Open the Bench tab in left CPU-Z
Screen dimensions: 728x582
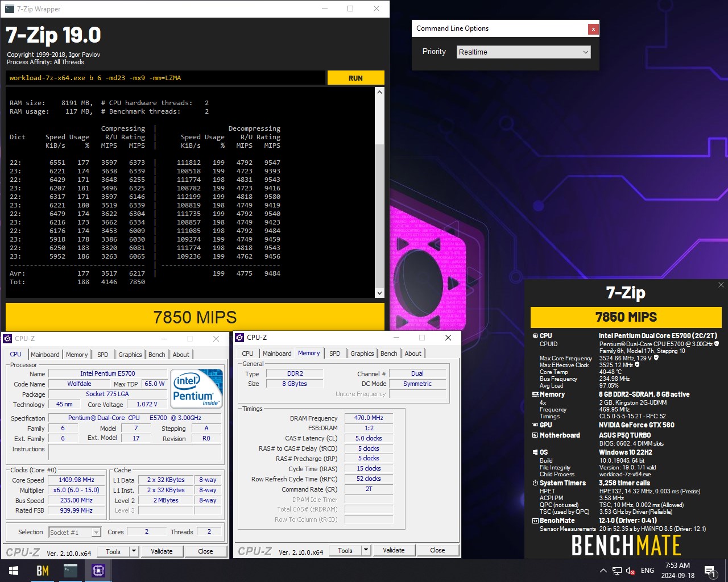point(157,354)
